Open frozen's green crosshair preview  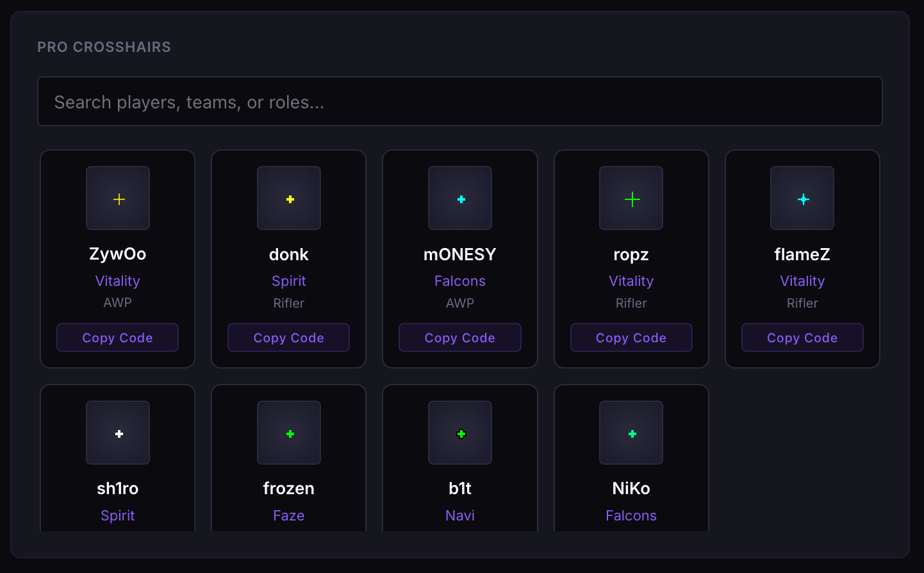(x=289, y=433)
